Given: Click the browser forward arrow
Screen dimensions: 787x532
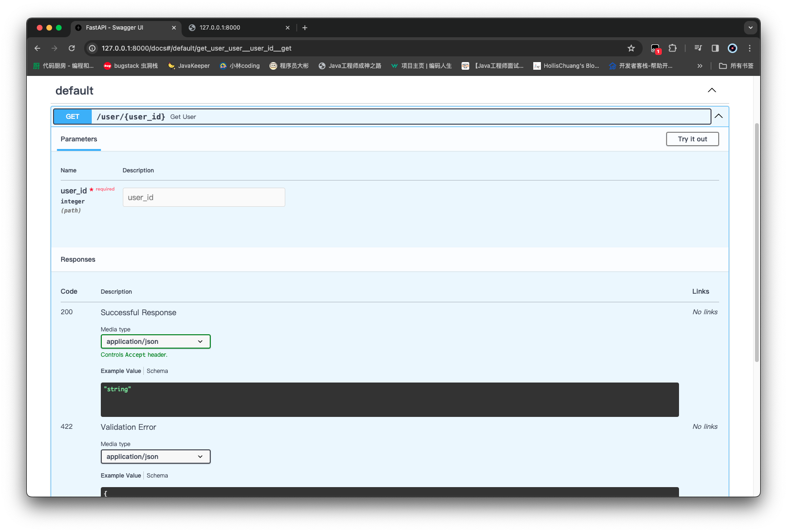Looking at the screenshot, I should [54, 48].
